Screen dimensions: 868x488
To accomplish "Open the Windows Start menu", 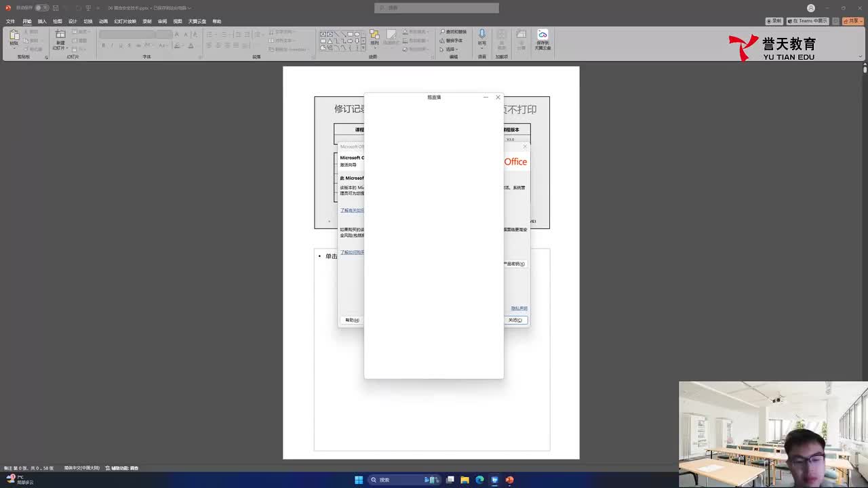I will point(359,480).
